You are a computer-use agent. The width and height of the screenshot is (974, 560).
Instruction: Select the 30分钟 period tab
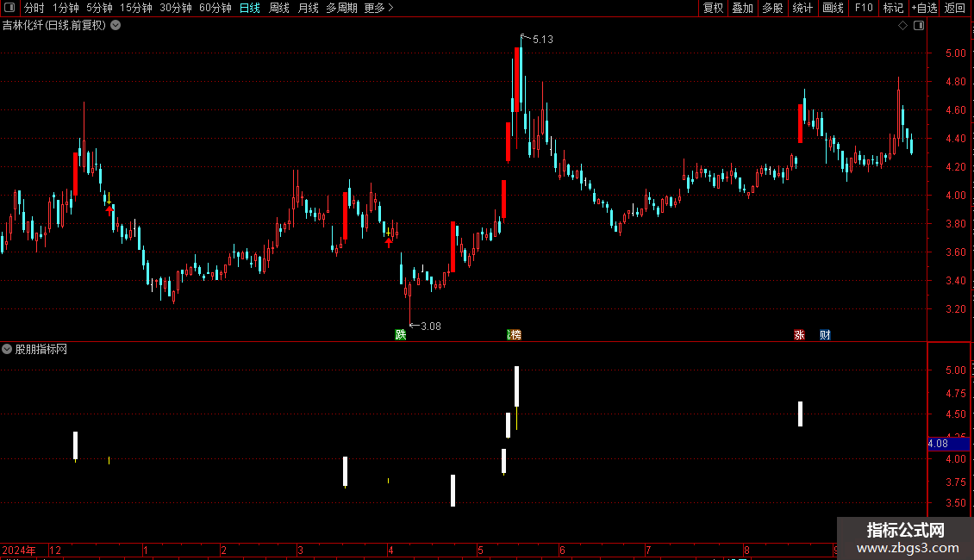[175, 8]
